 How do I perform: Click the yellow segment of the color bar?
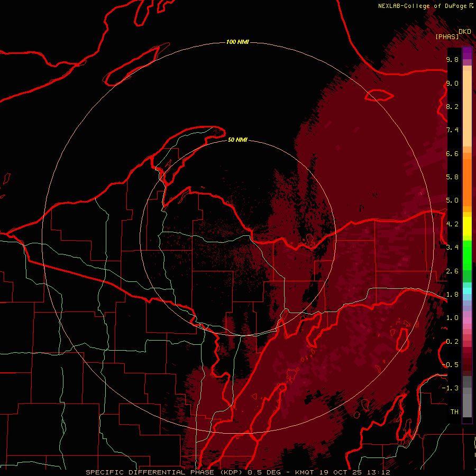[467, 226]
